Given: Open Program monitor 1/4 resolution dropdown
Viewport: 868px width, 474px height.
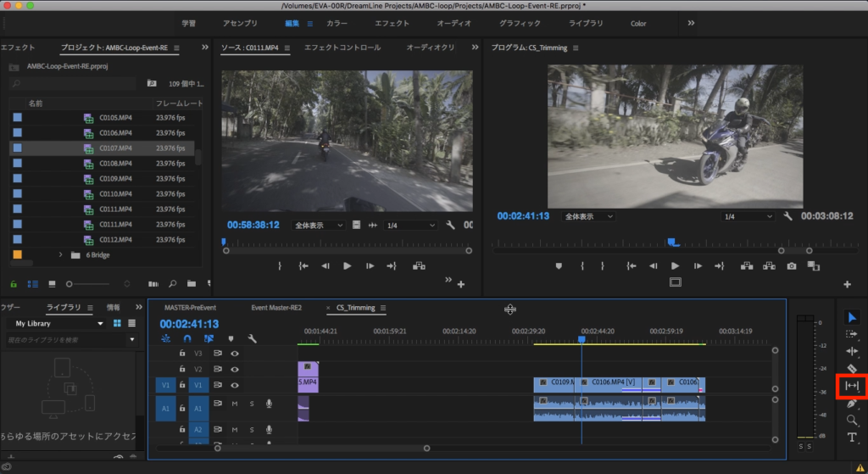Looking at the screenshot, I should click(x=746, y=216).
